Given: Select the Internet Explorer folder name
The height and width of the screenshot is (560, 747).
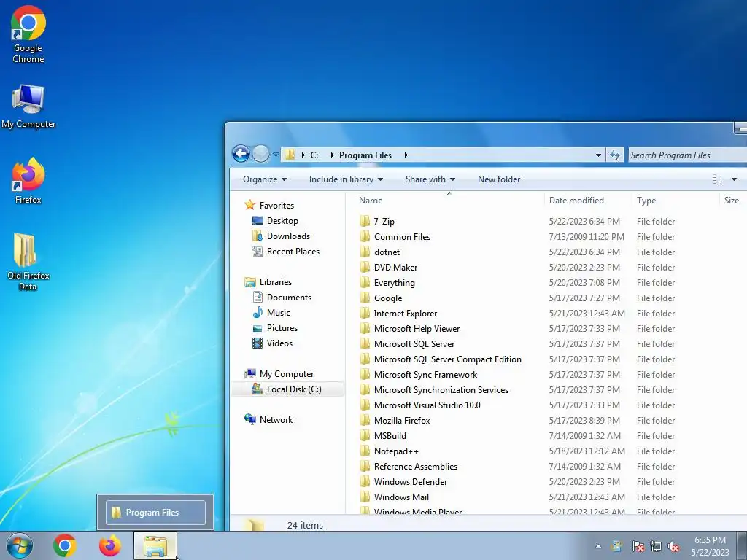Looking at the screenshot, I should pos(406,313).
